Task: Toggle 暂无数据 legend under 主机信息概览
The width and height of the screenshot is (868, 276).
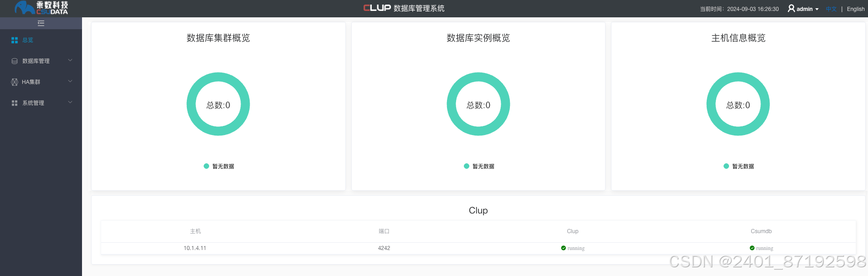Action: pyautogui.click(x=739, y=167)
